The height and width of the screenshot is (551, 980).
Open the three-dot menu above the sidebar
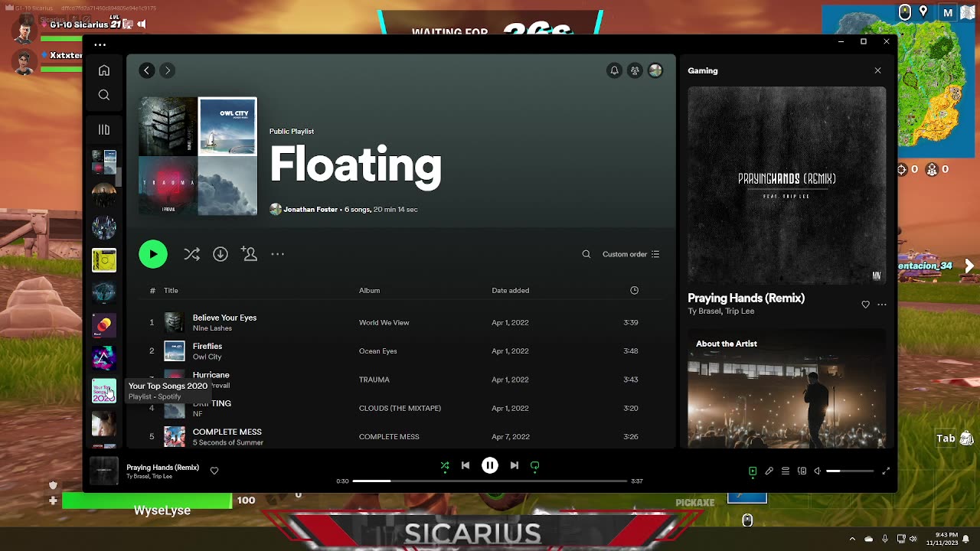pos(100,44)
